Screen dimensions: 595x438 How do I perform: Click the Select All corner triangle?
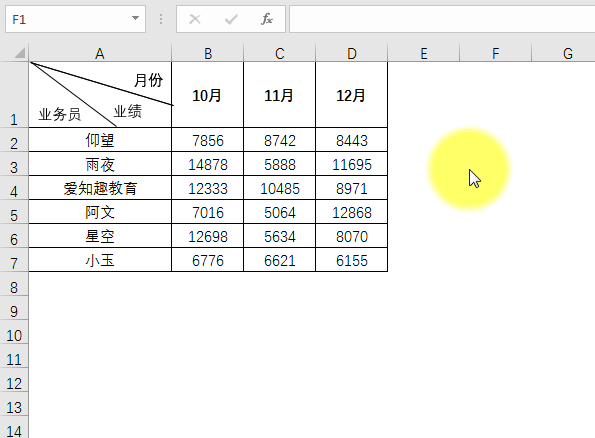click(x=19, y=53)
